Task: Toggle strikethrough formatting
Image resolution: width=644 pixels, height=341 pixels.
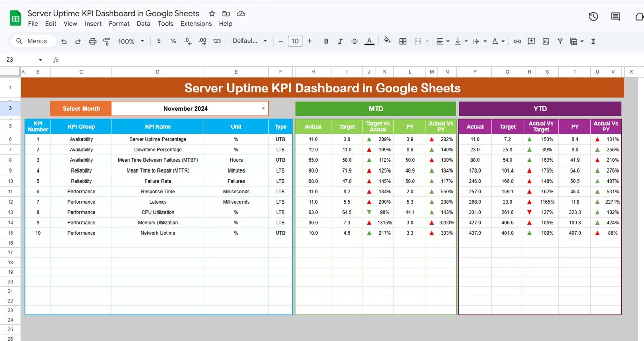Action: 354,41
